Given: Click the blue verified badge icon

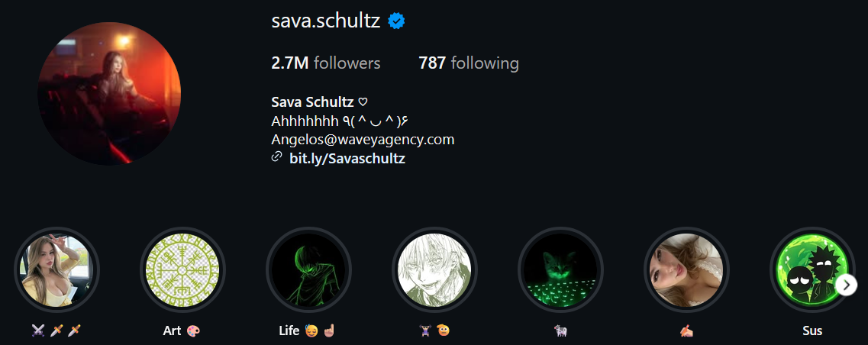Looking at the screenshot, I should pyautogui.click(x=396, y=21).
